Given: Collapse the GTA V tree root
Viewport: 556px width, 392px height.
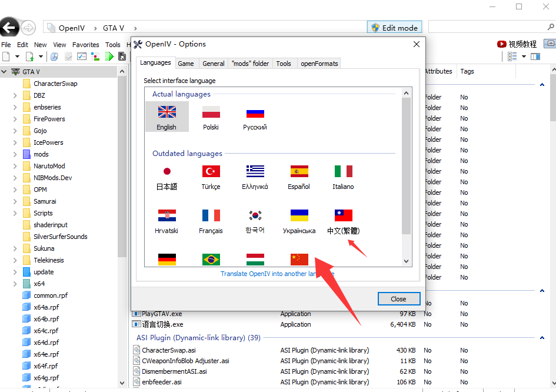Looking at the screenshot, I should click(x=4, y=72).
